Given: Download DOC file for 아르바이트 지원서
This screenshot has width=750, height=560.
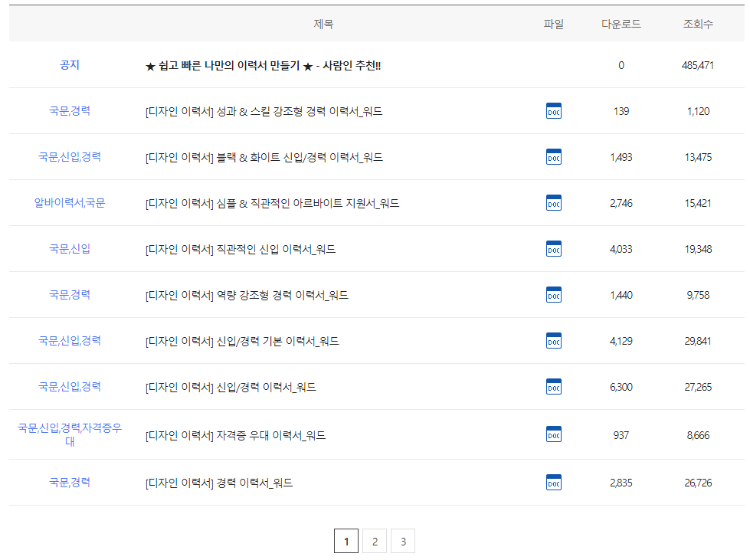Looking at the screenshot, I should point(553,203).
